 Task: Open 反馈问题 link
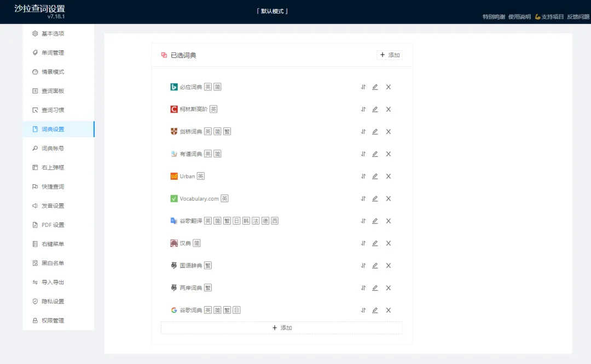tap(578, 16)
